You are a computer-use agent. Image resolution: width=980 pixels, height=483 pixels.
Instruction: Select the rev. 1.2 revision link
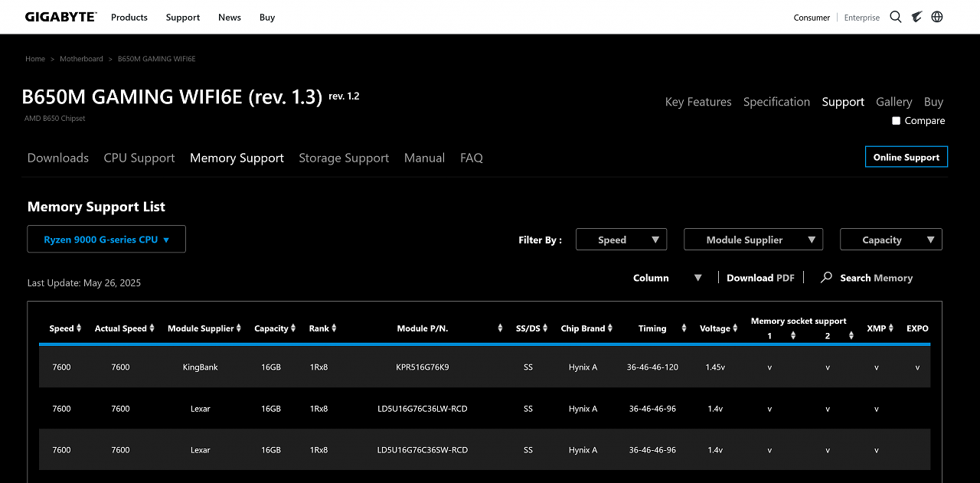[344, 96]
